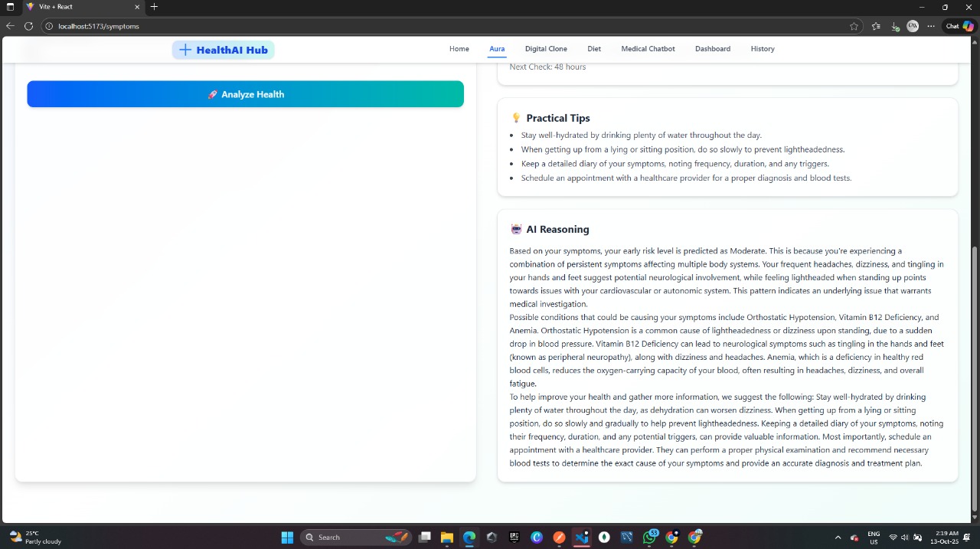The width and height of the screenshot is (980, 549).
Task: Open Postman from the taskbar
Action: [x=560, y=538]
